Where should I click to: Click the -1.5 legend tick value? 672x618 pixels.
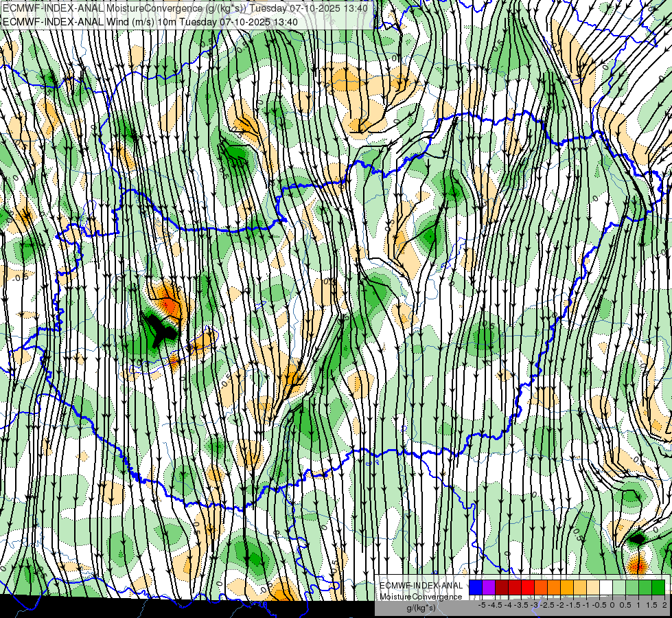(573, 605)
